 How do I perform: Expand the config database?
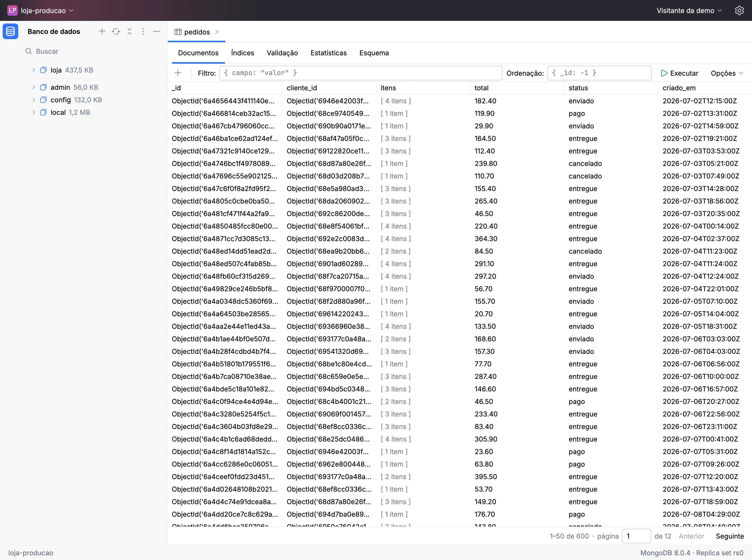click(34, 100)
